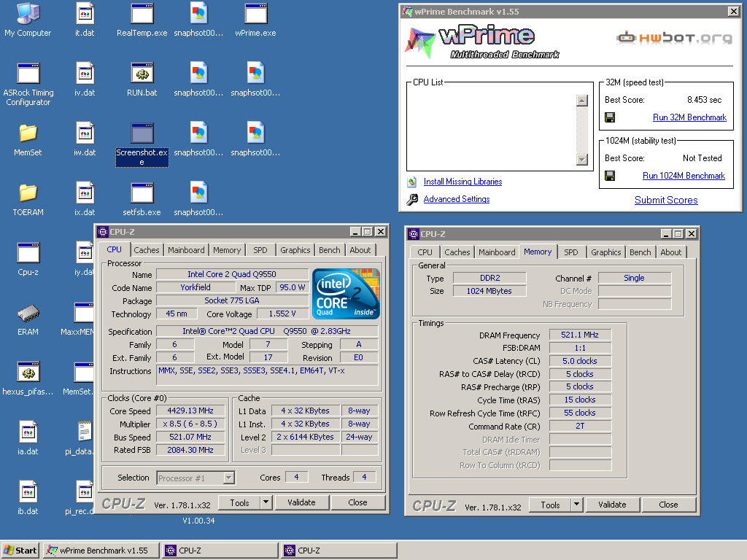Click the Core Speed value 4429.13 MHz

(x=190, y=411)
